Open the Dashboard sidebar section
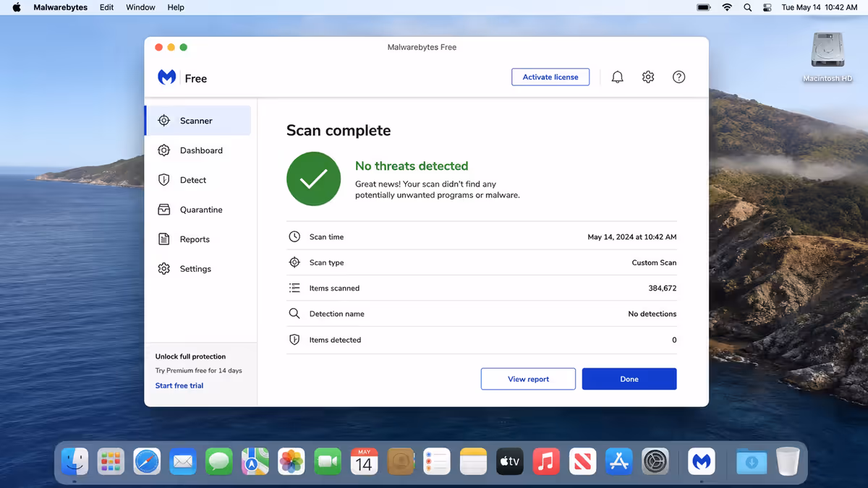Viewport: 868px width, 488px height. pyautogui.click(x=197, y=150)
